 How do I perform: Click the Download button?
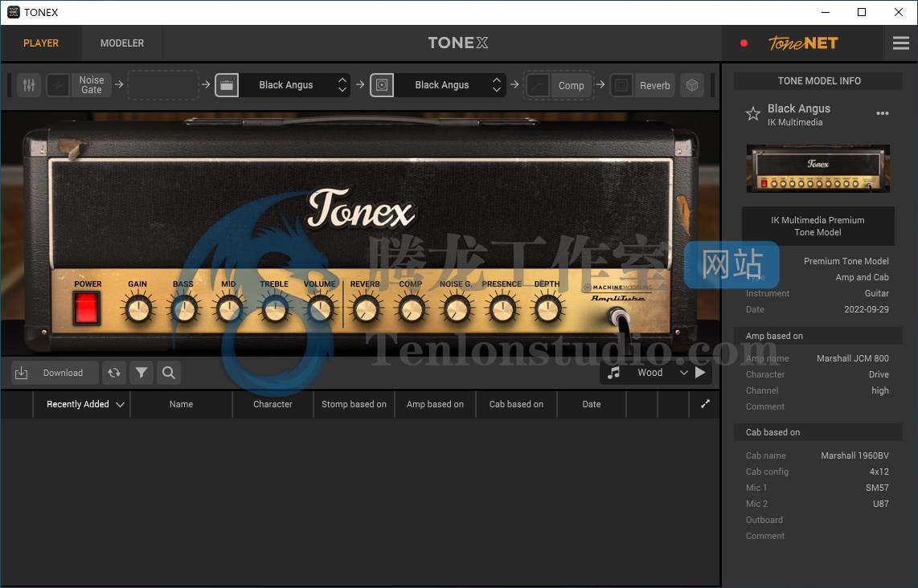click(x=55, y=373)
